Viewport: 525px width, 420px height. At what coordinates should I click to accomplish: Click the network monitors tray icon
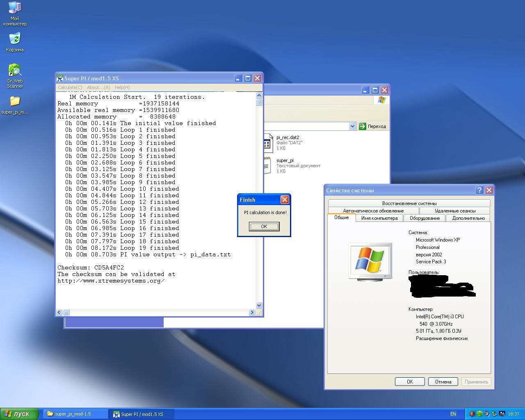pyautogui.click(x=502, y=414)
